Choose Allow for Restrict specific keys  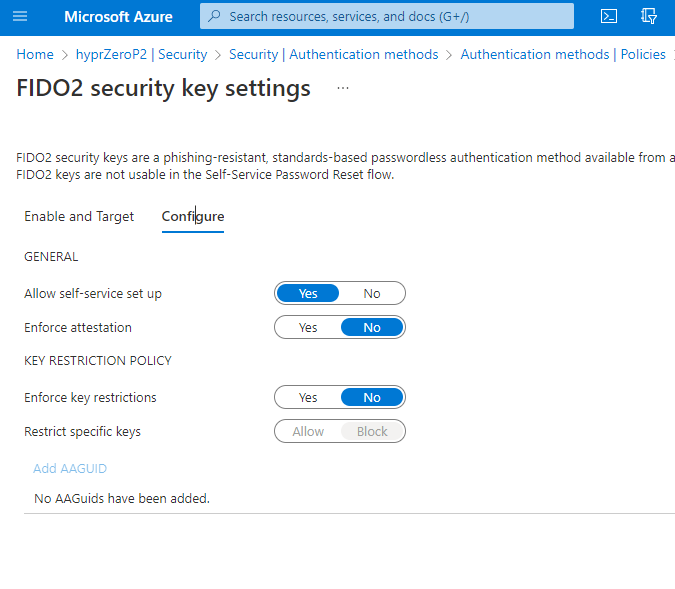308,431
